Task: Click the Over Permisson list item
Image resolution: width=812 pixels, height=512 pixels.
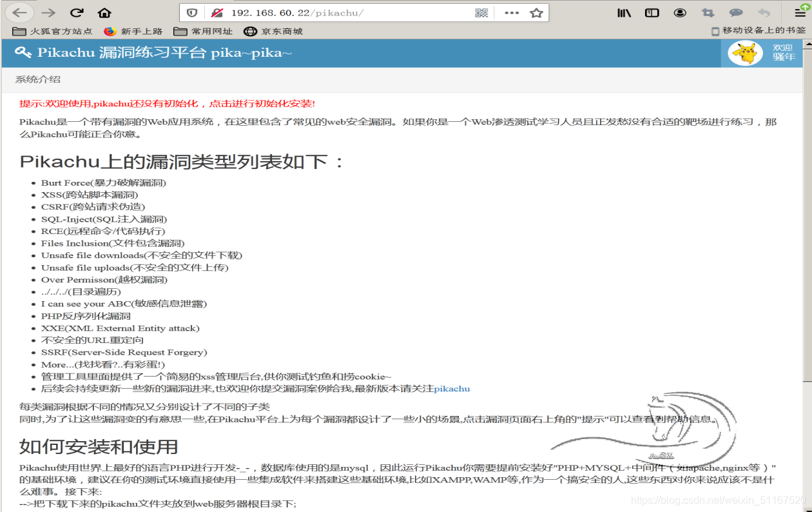Action: click(104, 280)
